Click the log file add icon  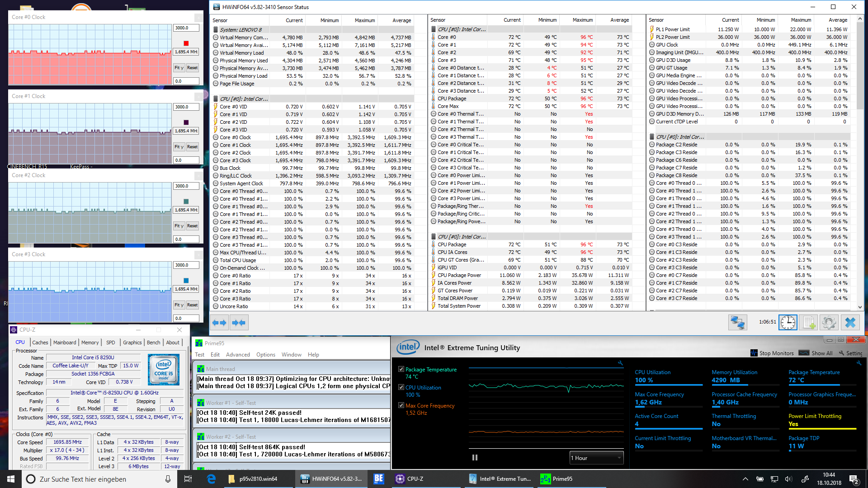pos(808,323)
